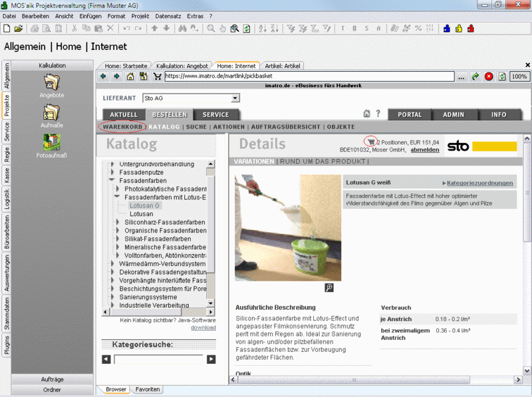Select the Favoriten bottom tab
Screen dimensions: 532x397
pyautogui.click(x=147, y=389)
